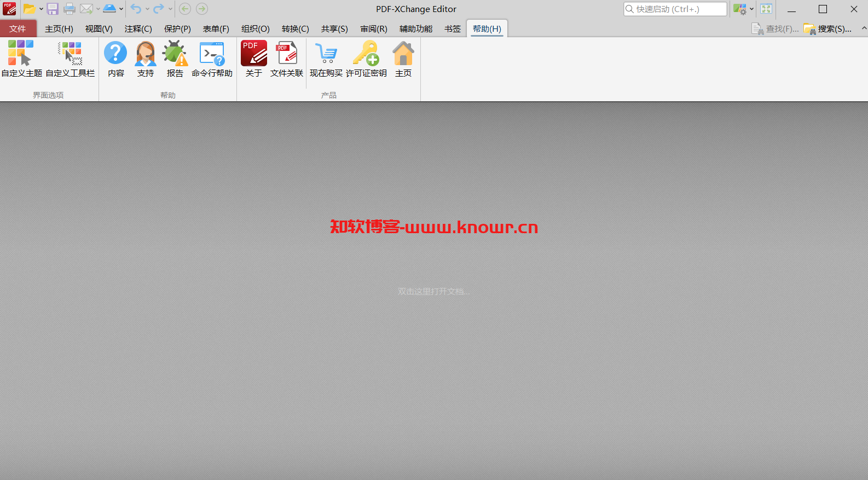This screenshot has height=480, width=868.
Task: Open help Contents (内容)
Action: coord(115,59)
